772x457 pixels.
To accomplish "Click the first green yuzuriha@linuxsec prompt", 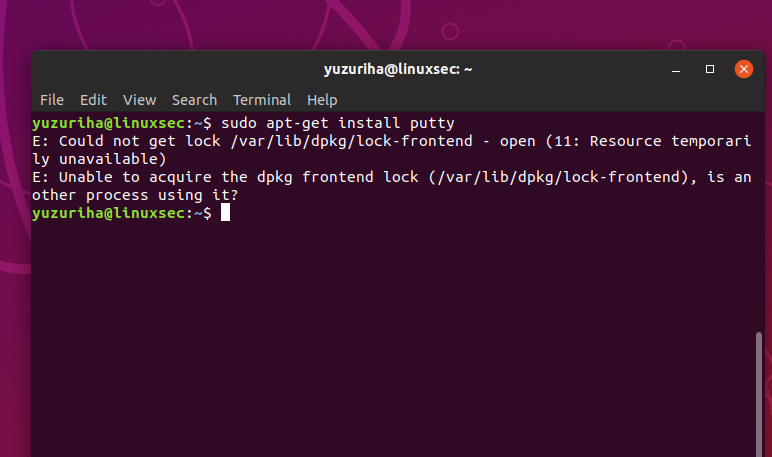I will pos(109,123).
